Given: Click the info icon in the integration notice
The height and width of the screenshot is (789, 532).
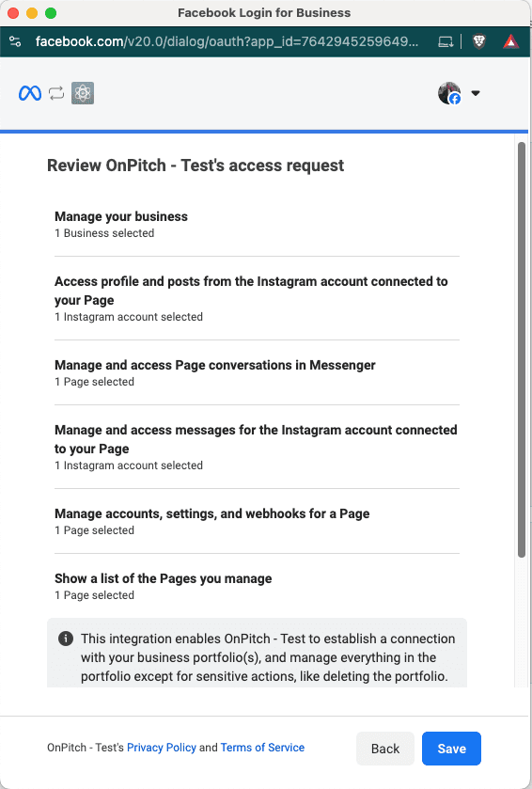Looking at the screenshot, I should [x=66, y=639].
